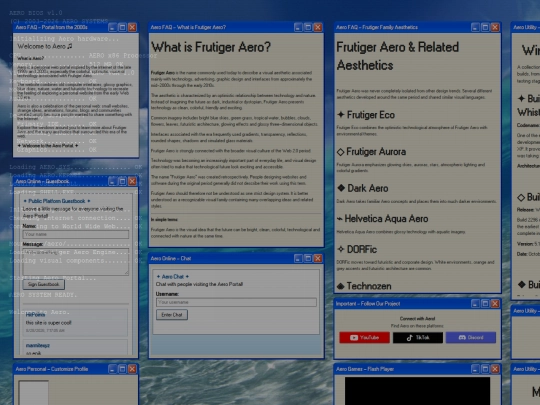
Task: Close the Portal from the 2000s window
Action: (132, 27)
